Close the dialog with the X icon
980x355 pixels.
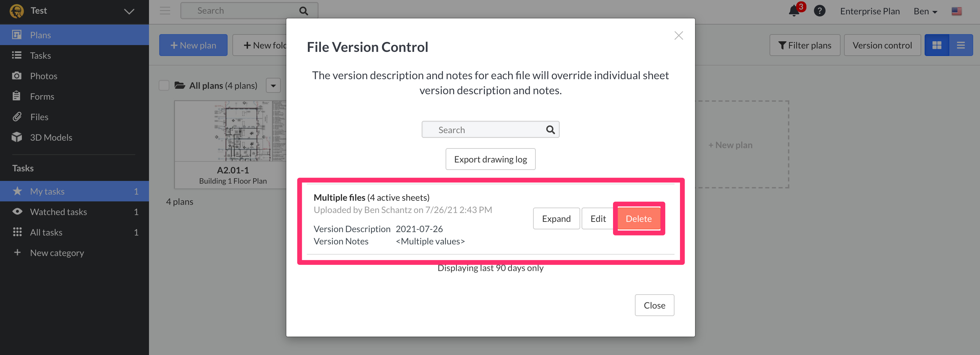[x=678, y=36]
